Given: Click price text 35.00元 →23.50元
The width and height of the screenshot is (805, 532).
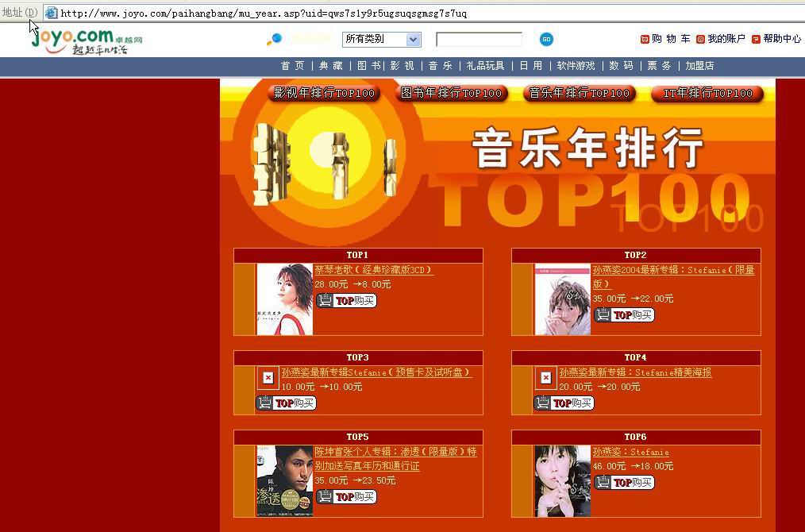Looking at the screenshot, I should click(x=356, y=480).
